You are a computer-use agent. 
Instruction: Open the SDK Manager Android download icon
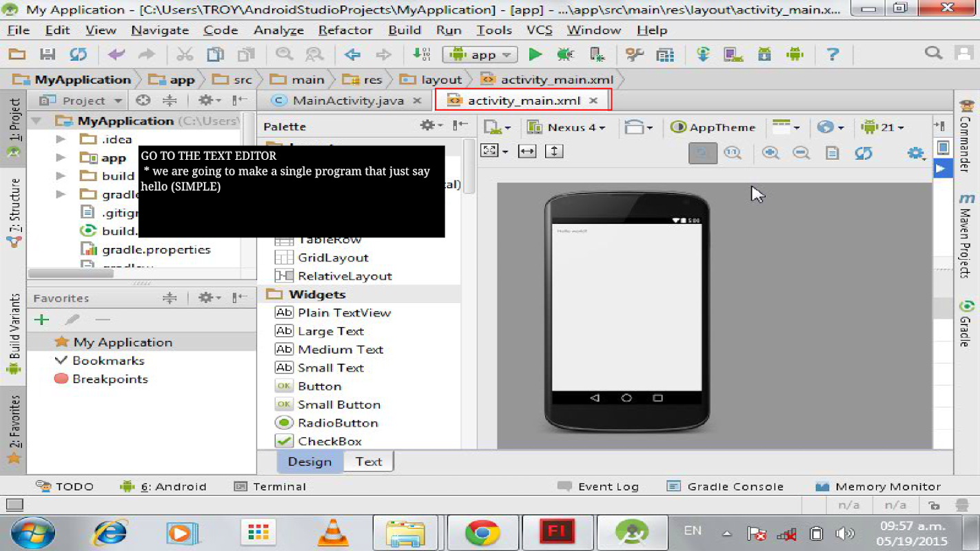pyautogui.click(x=764, y=54)
